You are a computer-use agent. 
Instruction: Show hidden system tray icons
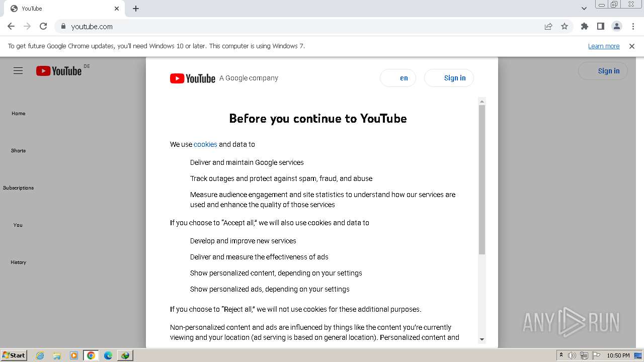click(x=561, y=355)
